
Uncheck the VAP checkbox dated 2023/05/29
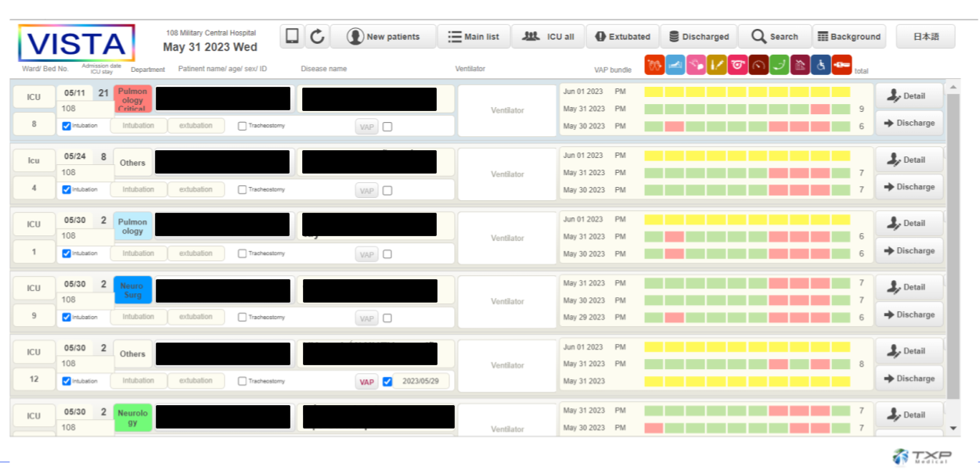click(387, 382)
